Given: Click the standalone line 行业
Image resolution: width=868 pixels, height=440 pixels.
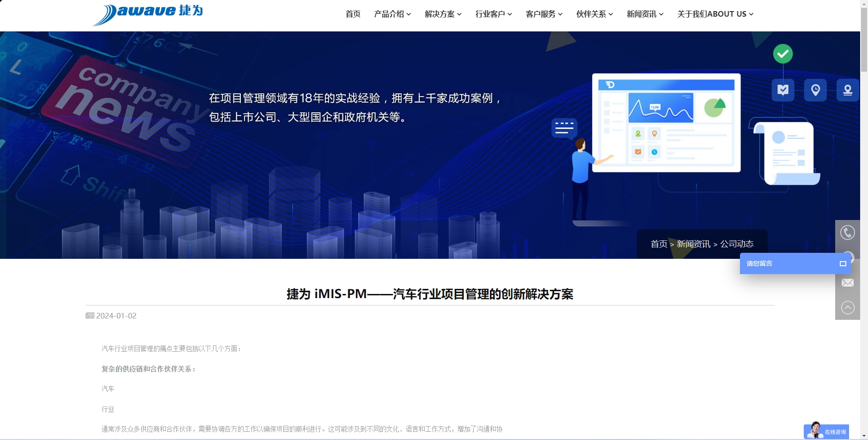Looking at the screenshot, I should (x=108, y=409).
